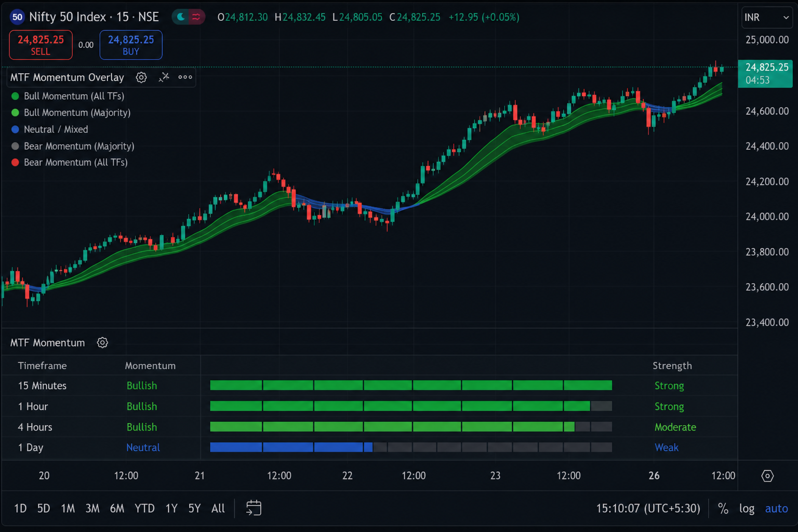The image size is (798, 532).
Task: Open the go to date calendar icon
Action: (254, 508)
